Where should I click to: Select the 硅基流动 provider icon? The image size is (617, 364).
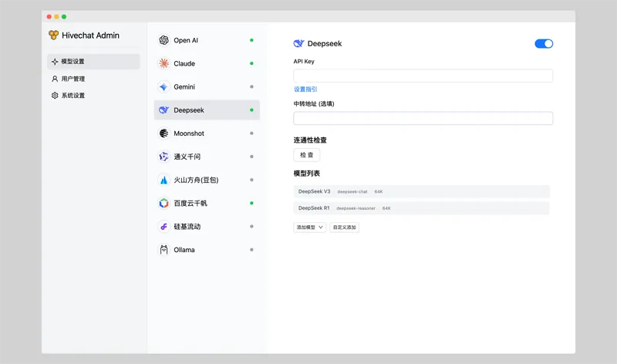pos(164,227)
